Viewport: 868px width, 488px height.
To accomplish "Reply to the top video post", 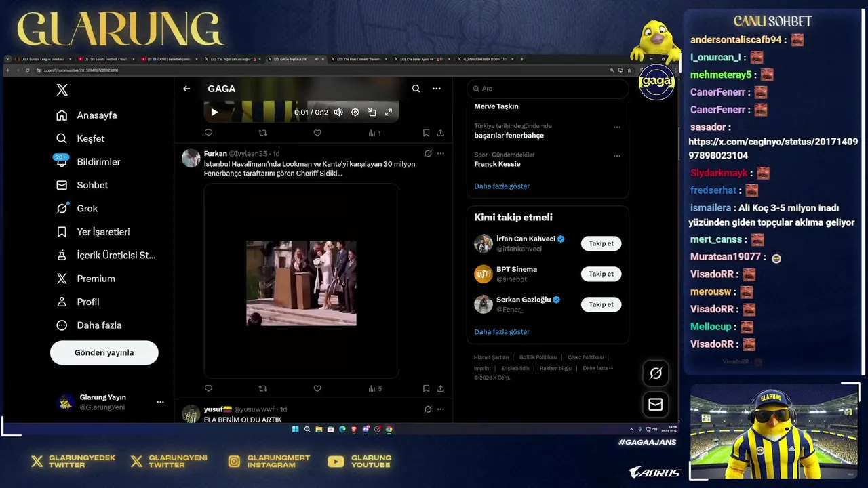I will 208,133.
